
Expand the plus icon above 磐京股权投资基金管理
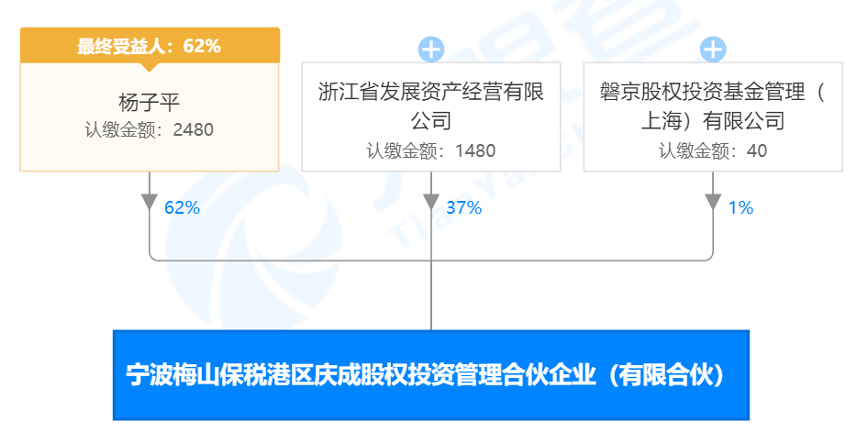tap(713, 50)
